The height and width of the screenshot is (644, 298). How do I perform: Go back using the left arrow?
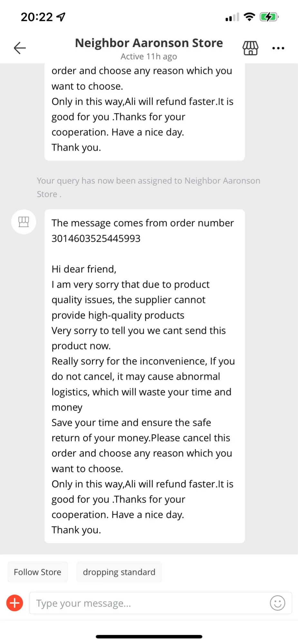tap(20, 48)
